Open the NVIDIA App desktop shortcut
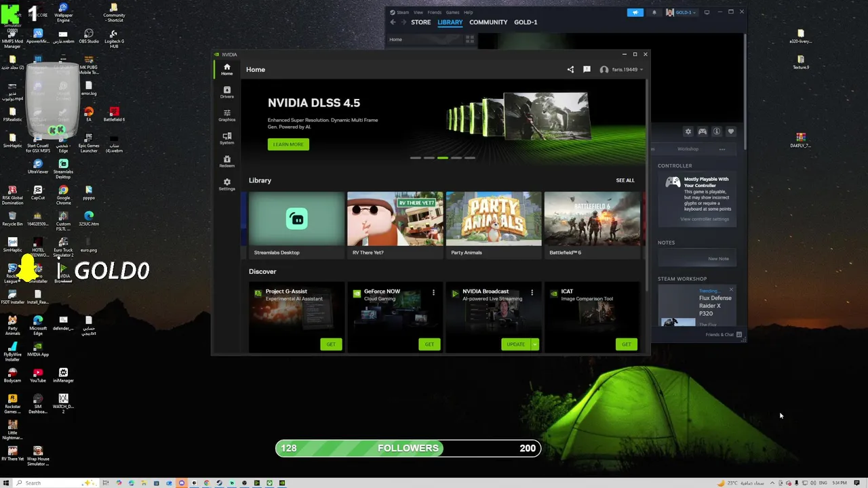The image size is (868, 488). 38,350
